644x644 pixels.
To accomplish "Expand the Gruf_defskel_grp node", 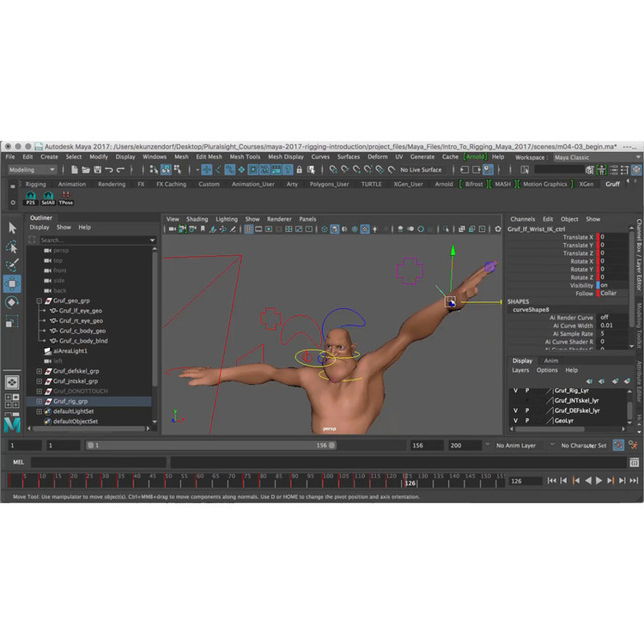I will 39,370.
